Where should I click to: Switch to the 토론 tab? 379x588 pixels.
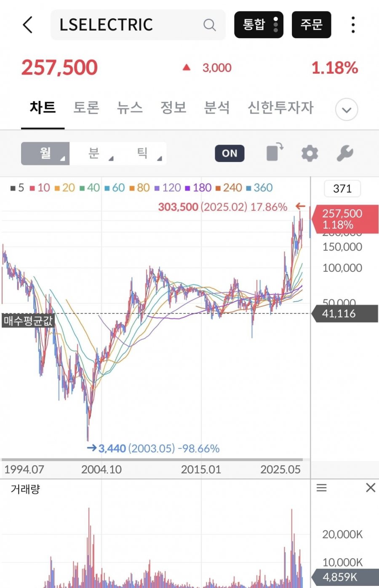[86, 108]
